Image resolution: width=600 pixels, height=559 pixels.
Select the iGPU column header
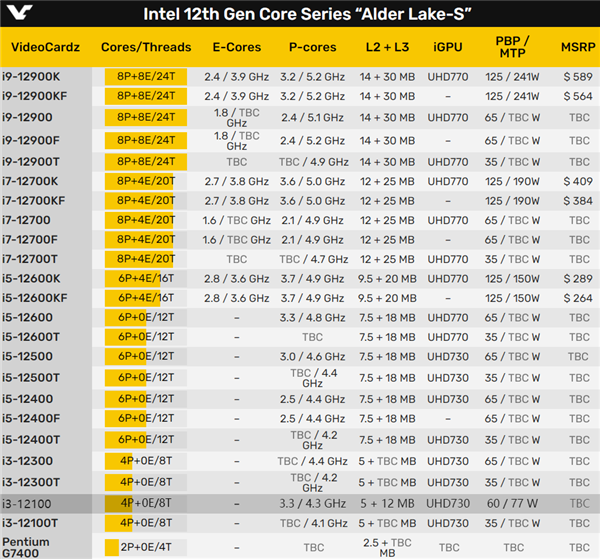point(448,47)
